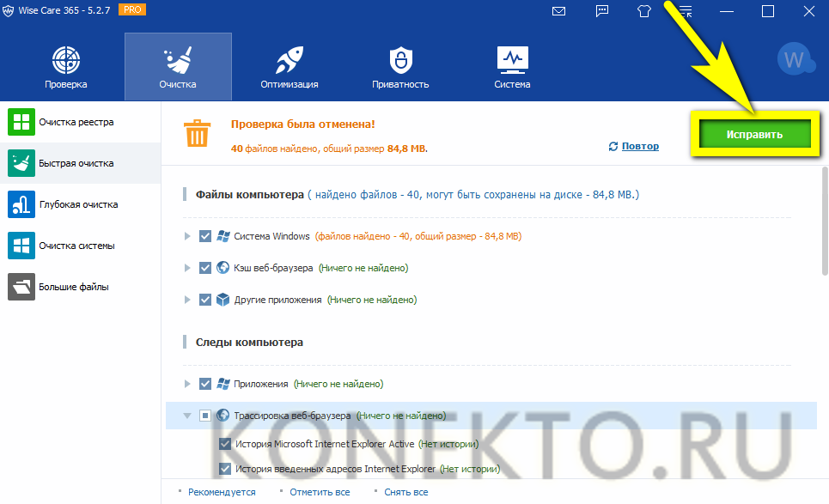This screenshot has height=504, width=829.
Task: Click the 40 файлов найдено summary text
Action: pyautogui.click(x=329, y=149)
